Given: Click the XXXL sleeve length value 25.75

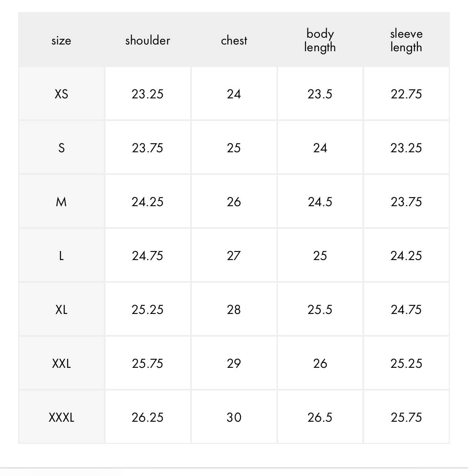Looking at the screenshot, I should [406, 417].
